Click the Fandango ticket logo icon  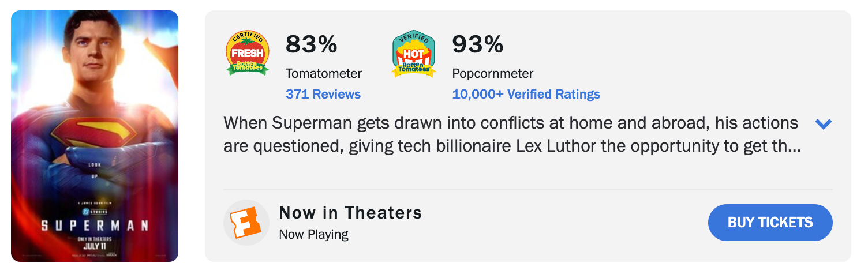246,223
